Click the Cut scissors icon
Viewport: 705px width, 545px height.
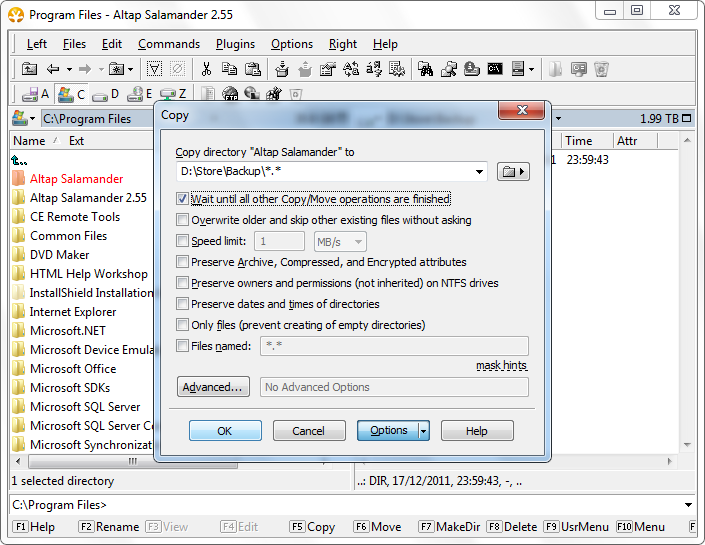point(206,69)
